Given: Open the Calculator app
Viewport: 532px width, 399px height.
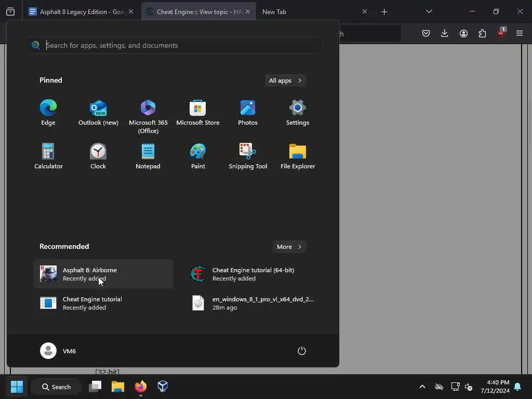Looking at the screenshot, I should pos(48,156).
